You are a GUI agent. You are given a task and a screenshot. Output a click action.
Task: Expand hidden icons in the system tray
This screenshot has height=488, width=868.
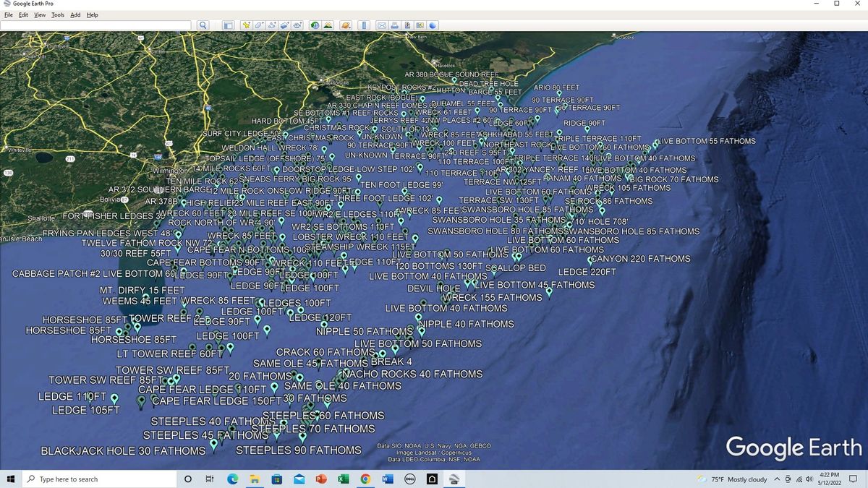pos(778,479)
